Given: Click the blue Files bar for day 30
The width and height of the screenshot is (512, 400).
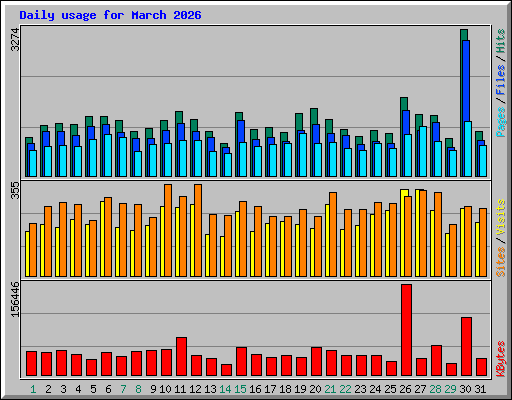Looking at the screenshot, I should [x=466, y=81].
